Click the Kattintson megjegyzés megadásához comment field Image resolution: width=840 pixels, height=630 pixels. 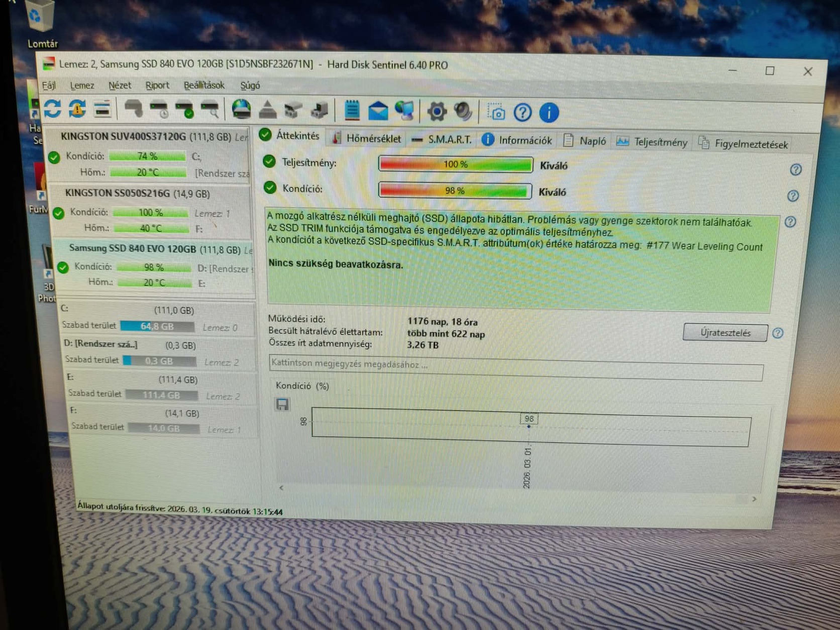click(x=516, y=367)
